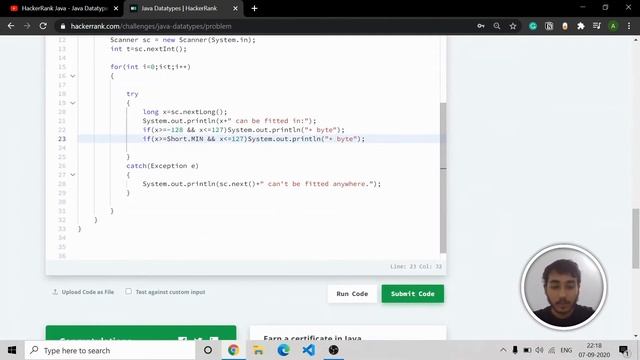
Task: Collapse the code fold at line 16
Action: (73, 76)
